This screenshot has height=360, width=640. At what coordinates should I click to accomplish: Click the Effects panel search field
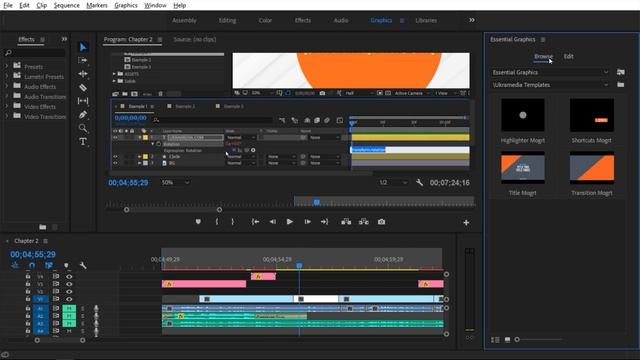[x=35, y=53]
